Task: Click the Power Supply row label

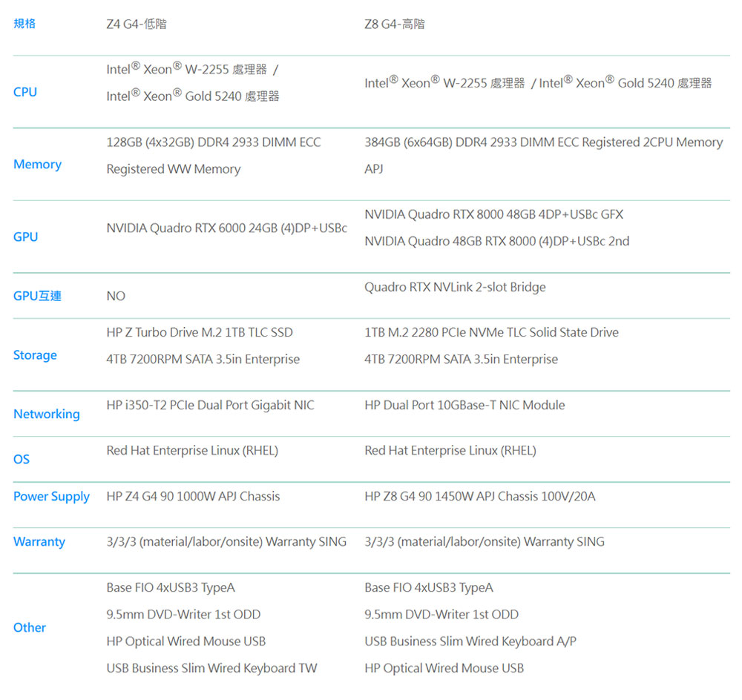Action: [x=51, y=497]
